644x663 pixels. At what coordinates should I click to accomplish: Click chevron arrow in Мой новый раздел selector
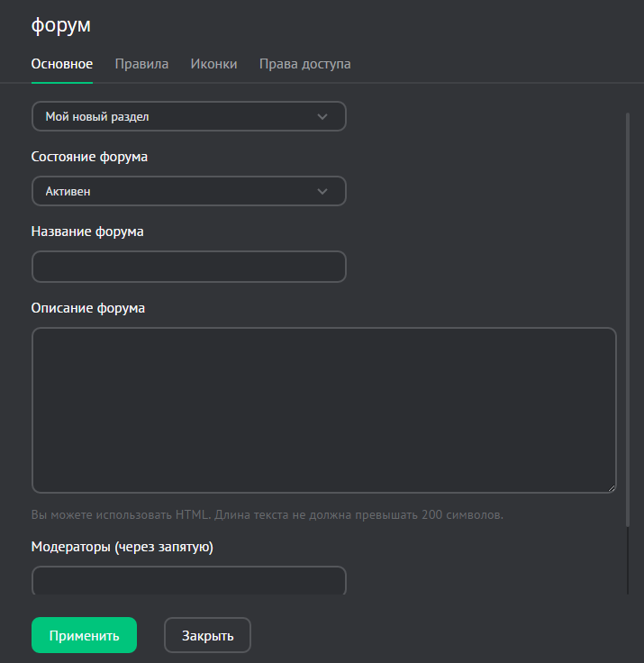(323, 116)
